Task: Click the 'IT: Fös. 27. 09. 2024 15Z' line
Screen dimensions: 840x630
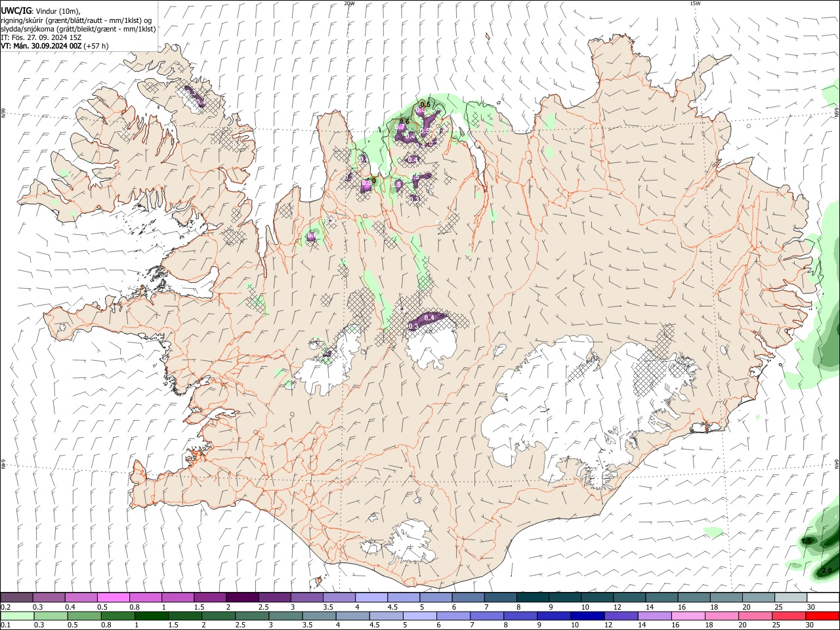Action: click(41, 37)
